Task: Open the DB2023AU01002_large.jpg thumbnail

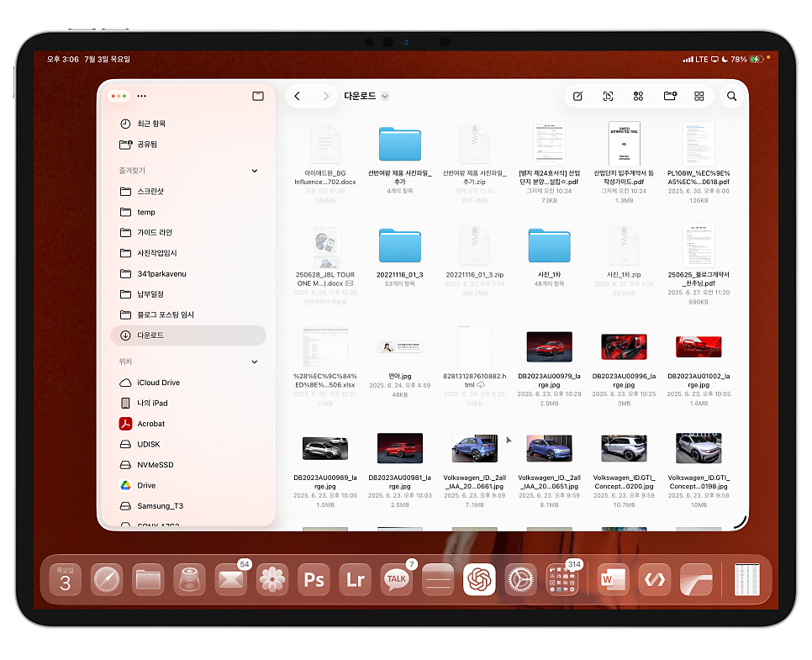Action: coord(699,346)
